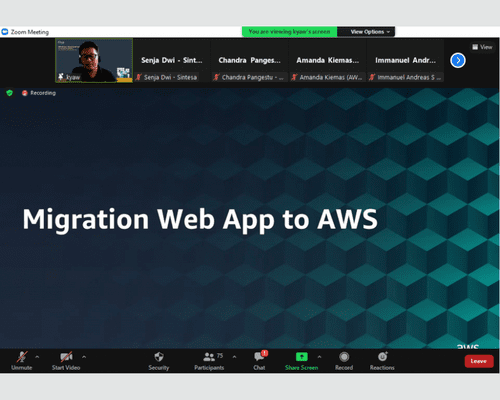This screenshot has width=500, height=400.
Task: Select Immanuel Andreas participant tile
Action: pyautogui.click(x=405, y=60)
